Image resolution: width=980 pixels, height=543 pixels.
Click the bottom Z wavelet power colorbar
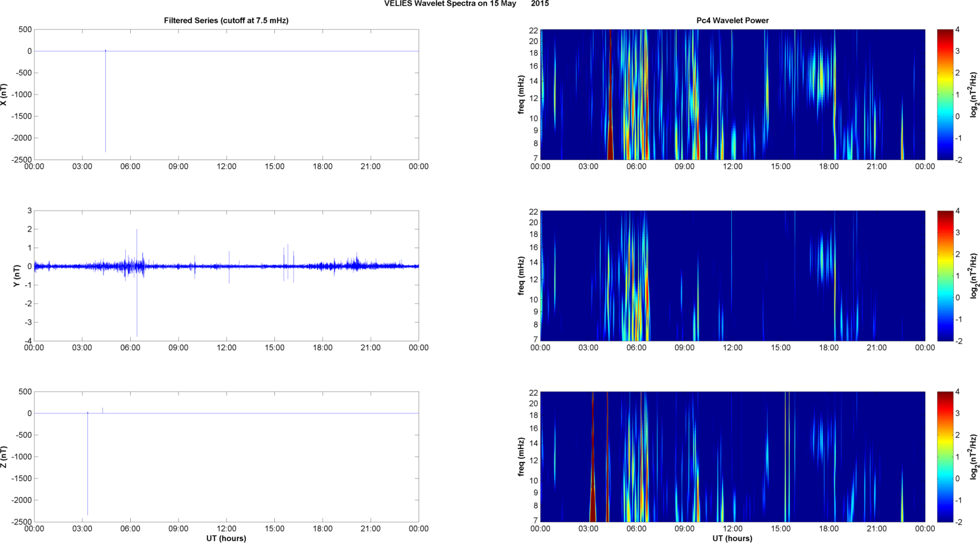click(x=945, y=457)
